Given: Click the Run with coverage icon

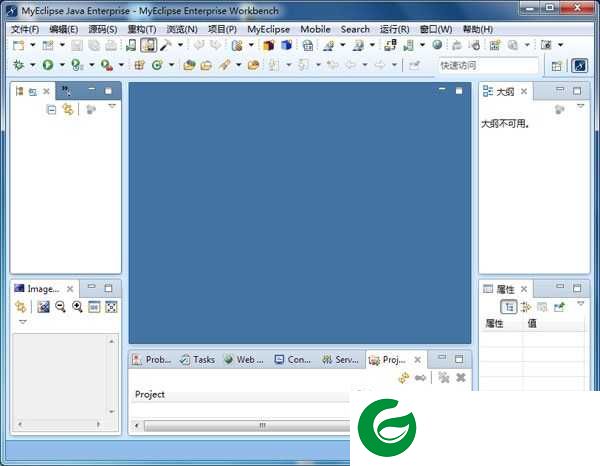Looking at the screenshot, I should (x=77, y=65).
